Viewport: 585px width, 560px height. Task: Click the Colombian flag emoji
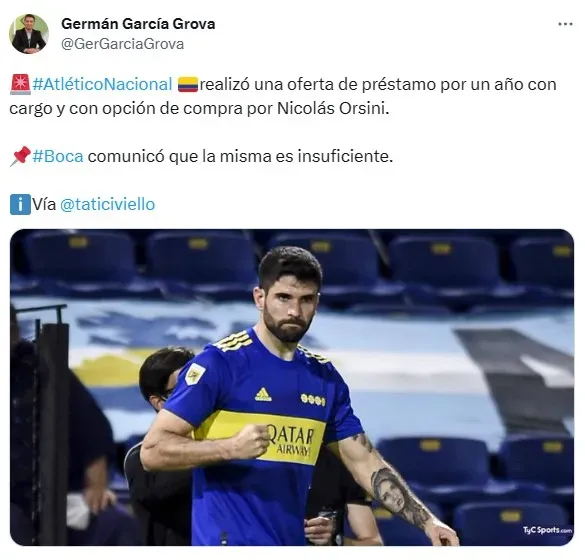(188, 84)
